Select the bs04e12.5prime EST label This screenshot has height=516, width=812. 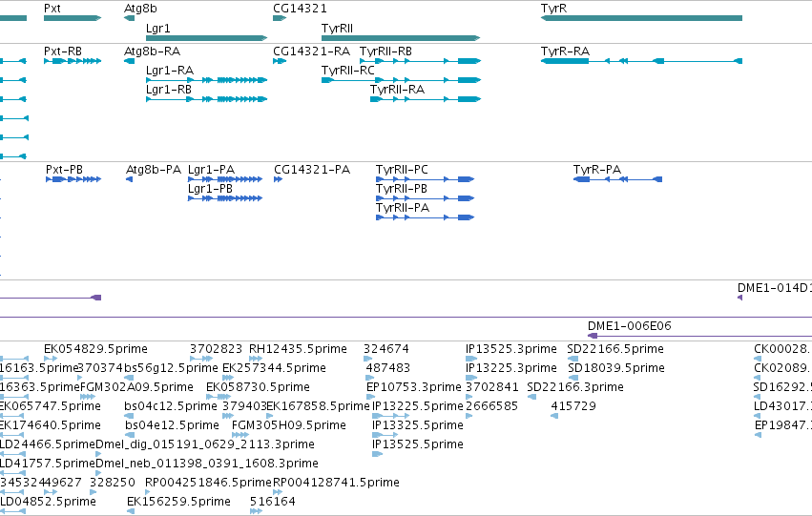(x=172, y=425)
